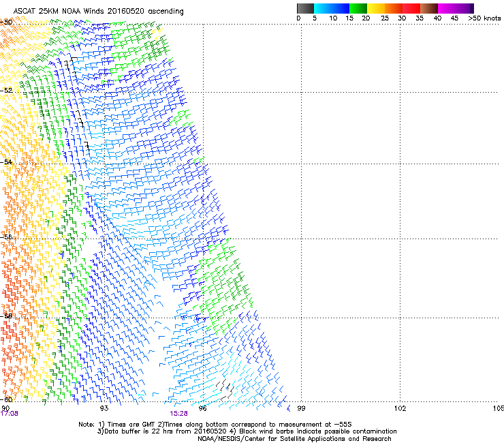Screen dimensions: 504x443
Task: Click the latitude label '-54'
Action: (6, 162)
